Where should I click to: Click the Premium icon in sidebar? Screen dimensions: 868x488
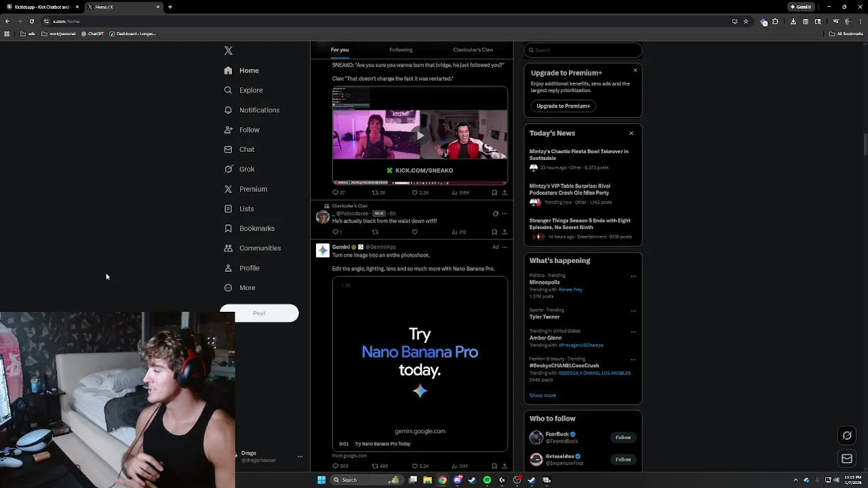tap(229, 189)
